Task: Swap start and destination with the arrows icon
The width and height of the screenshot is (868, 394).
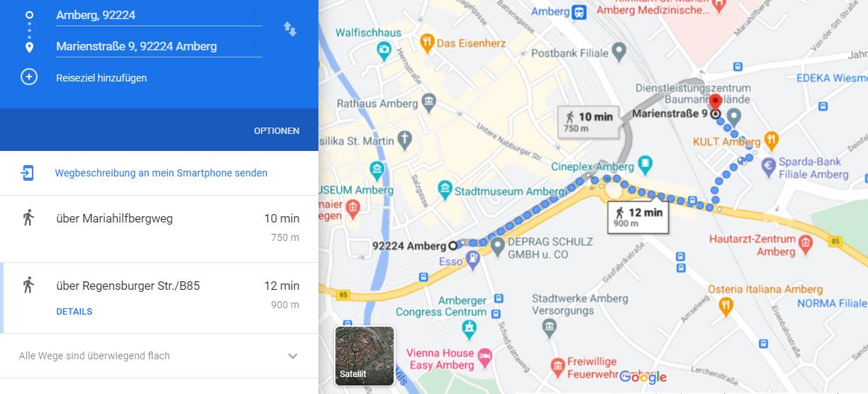Action: (x=290, y=29)
